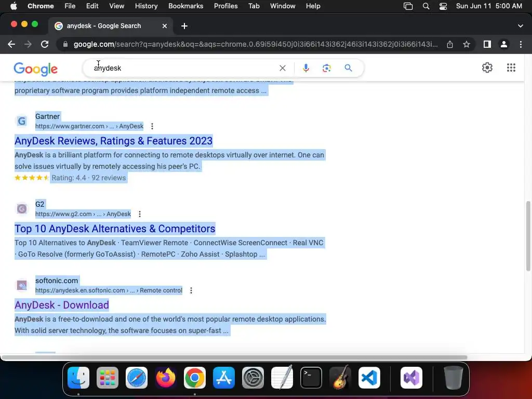The height and width of the screenshot is (399, 532).
Task: Click the anydesk.en.softonic.com URL
Action: pos(109,290)
